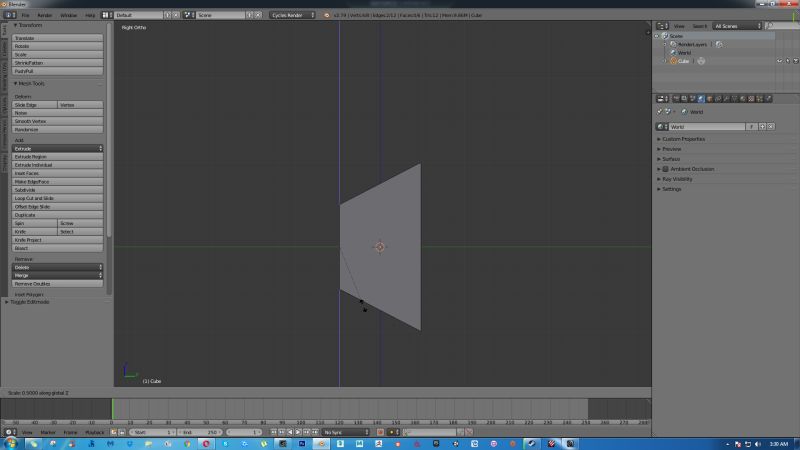Open the Texture checker properties tab
Viewport: 800px width, 450px height.
point(751,99)
